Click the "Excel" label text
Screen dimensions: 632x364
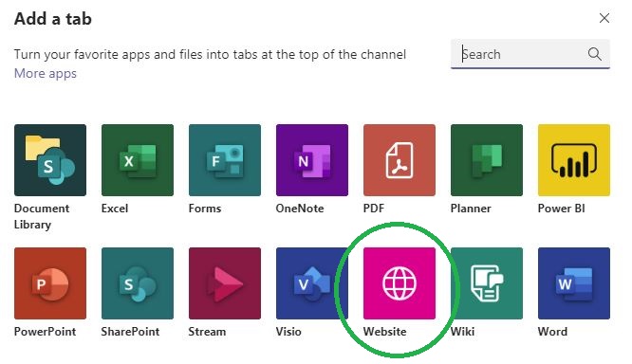point(115,209)
